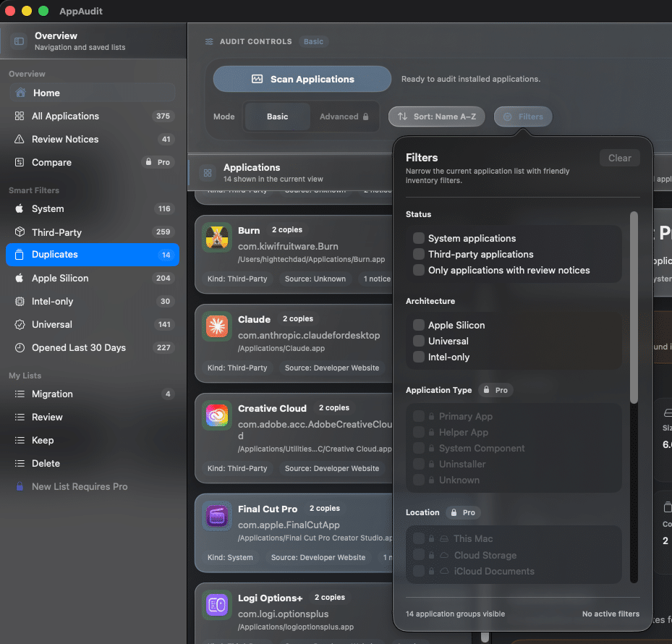Click the Final Cut Pro app icon
672x644 pixels.
click(x=217, y=516)
